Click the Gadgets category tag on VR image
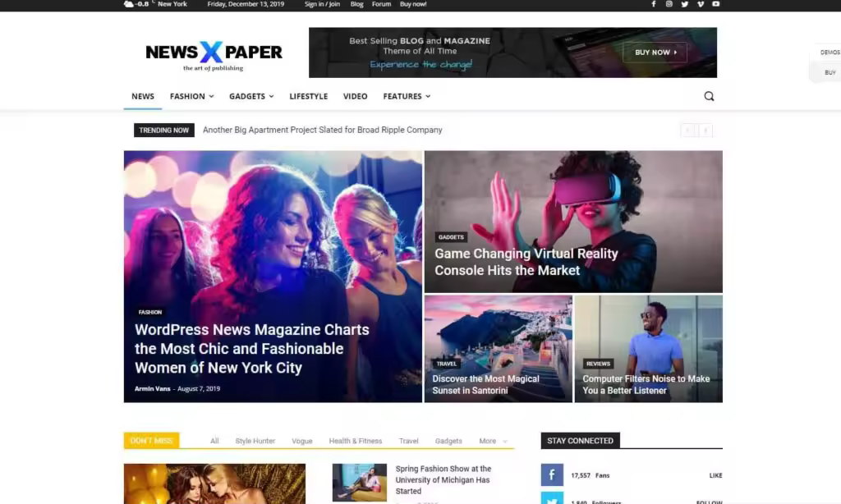The height and width of the screenshot is (504, 841). coord(451,237)
